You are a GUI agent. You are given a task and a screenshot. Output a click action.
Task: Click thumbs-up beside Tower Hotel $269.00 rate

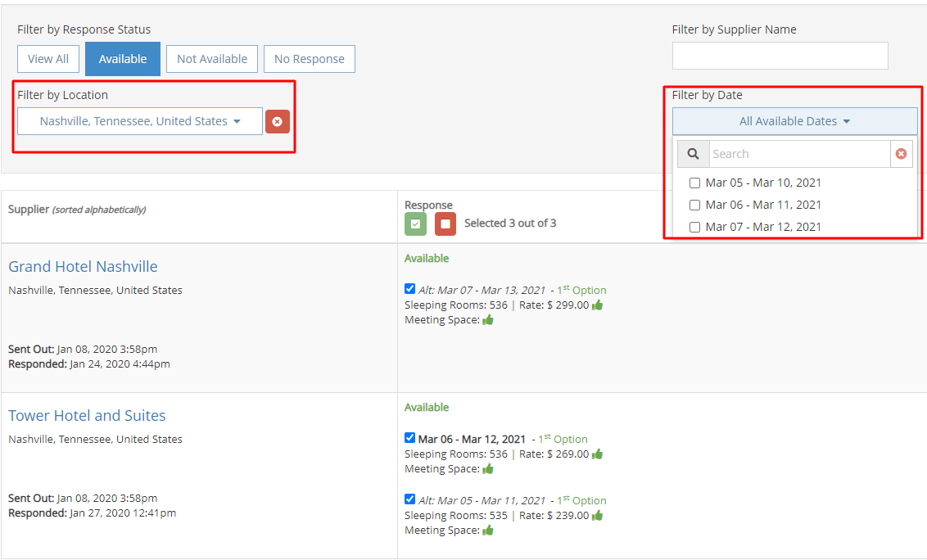pos(598,454)
